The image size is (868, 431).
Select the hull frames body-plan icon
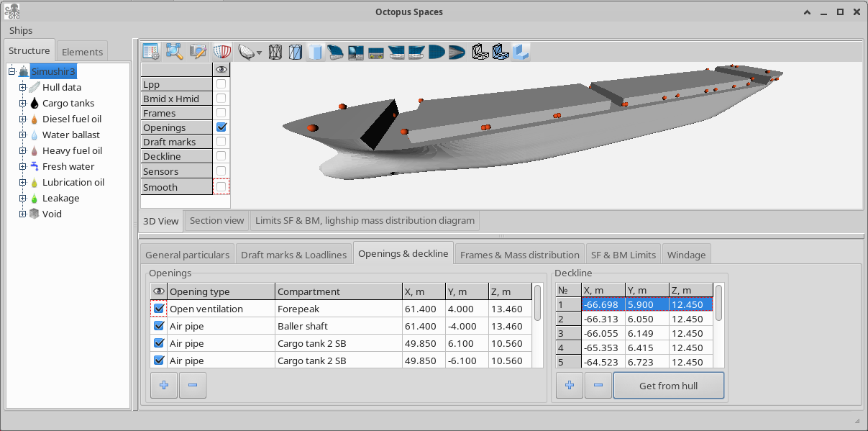221,51
